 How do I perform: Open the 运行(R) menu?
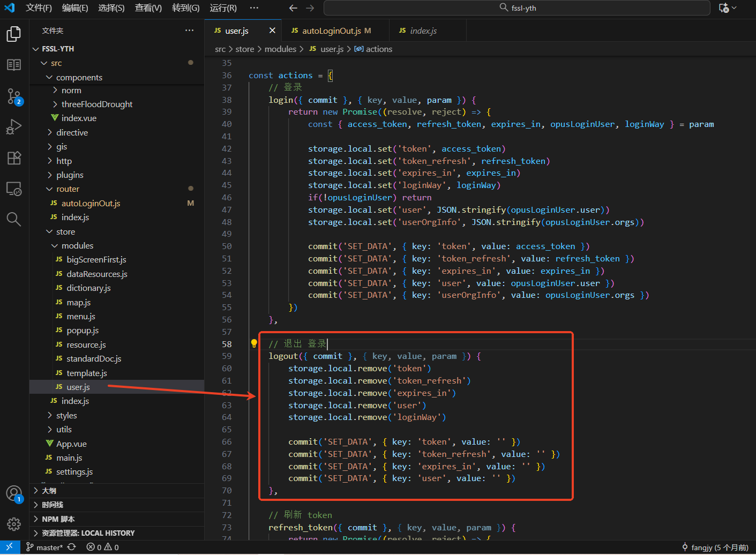pyautogui.click(x=223, y=8)
